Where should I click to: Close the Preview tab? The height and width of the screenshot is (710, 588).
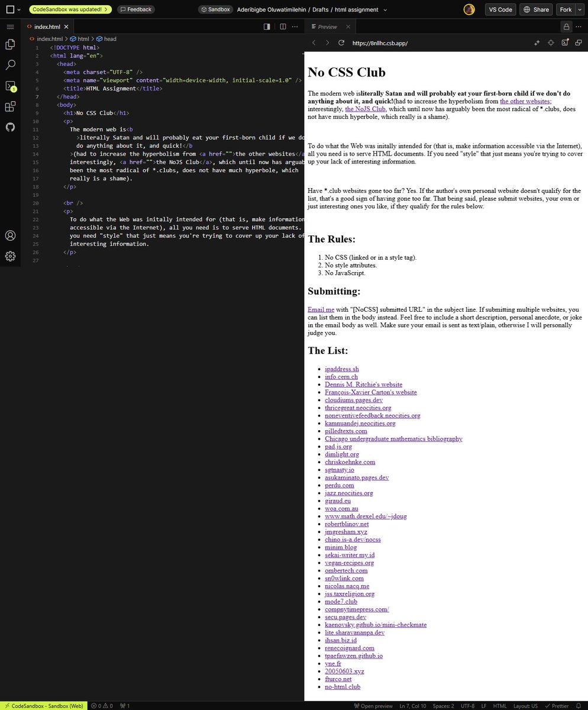348,27
